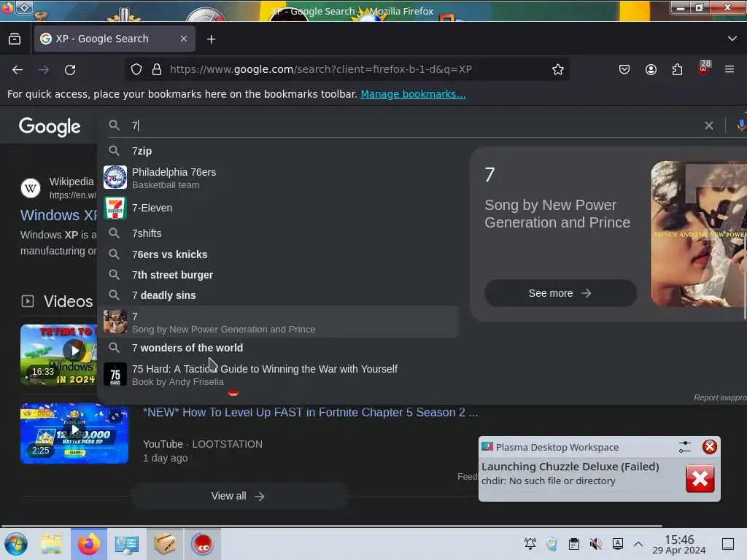This screenshot has width=747, height=560.
Task: Switch to Firefox in the taskbar
Action: pyautogui.click(x=89, y=544)
